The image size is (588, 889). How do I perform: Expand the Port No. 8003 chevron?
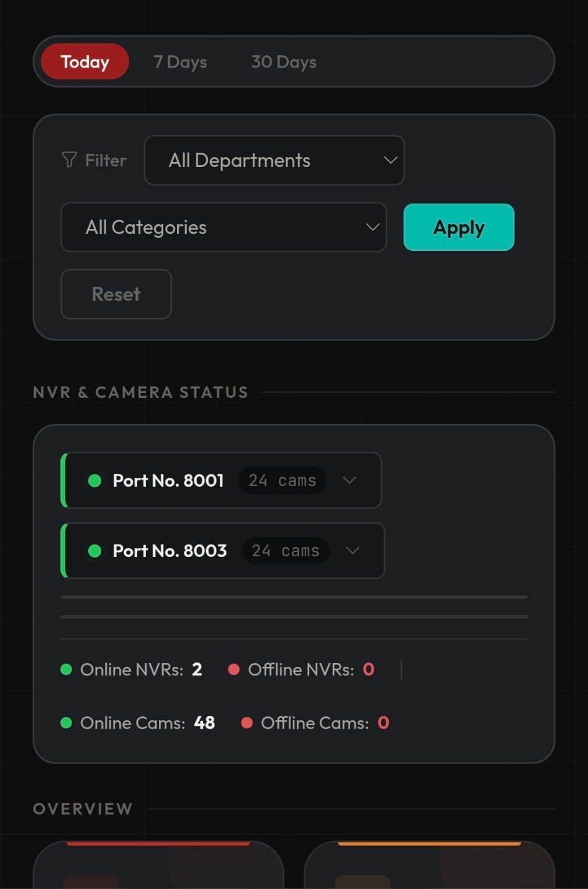353,550
